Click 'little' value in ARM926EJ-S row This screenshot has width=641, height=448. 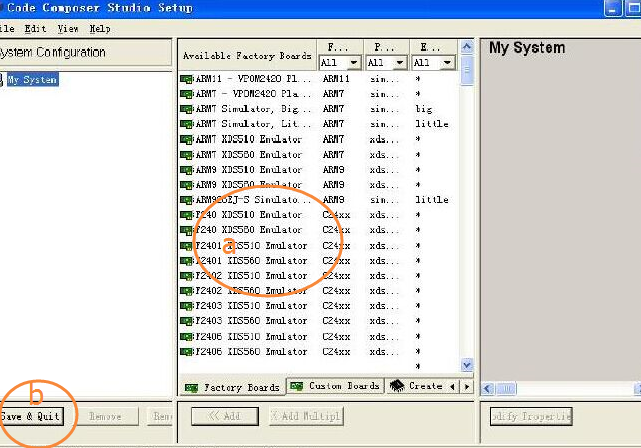pyautogui.click(x=432, y=200)
